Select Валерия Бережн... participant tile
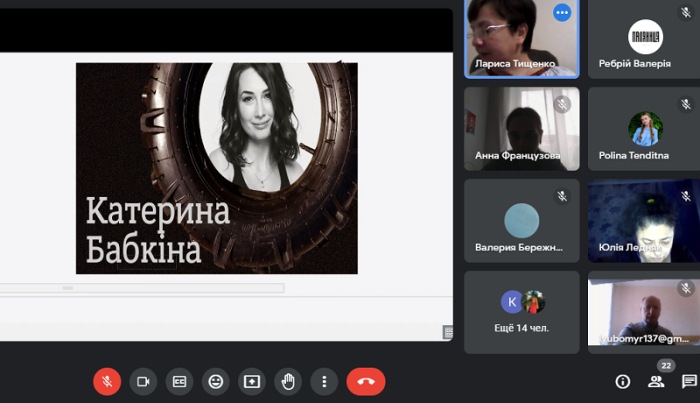 click(521, 222)
